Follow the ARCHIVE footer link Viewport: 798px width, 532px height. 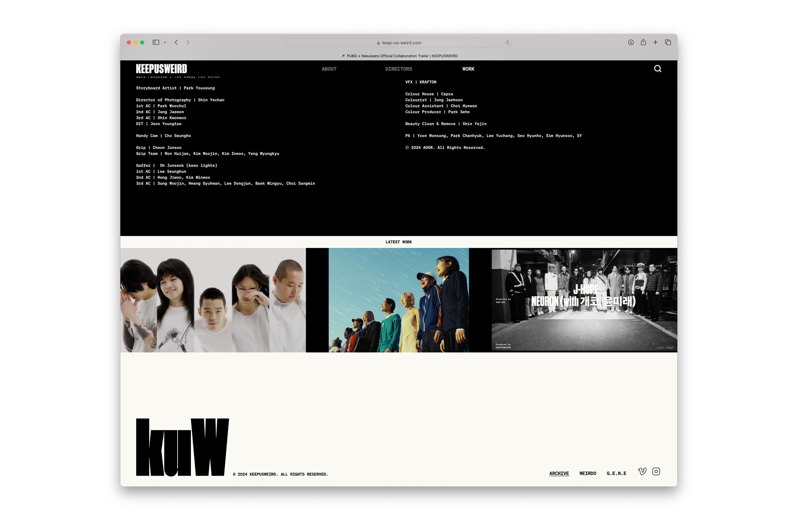click(x=559, y=473)
